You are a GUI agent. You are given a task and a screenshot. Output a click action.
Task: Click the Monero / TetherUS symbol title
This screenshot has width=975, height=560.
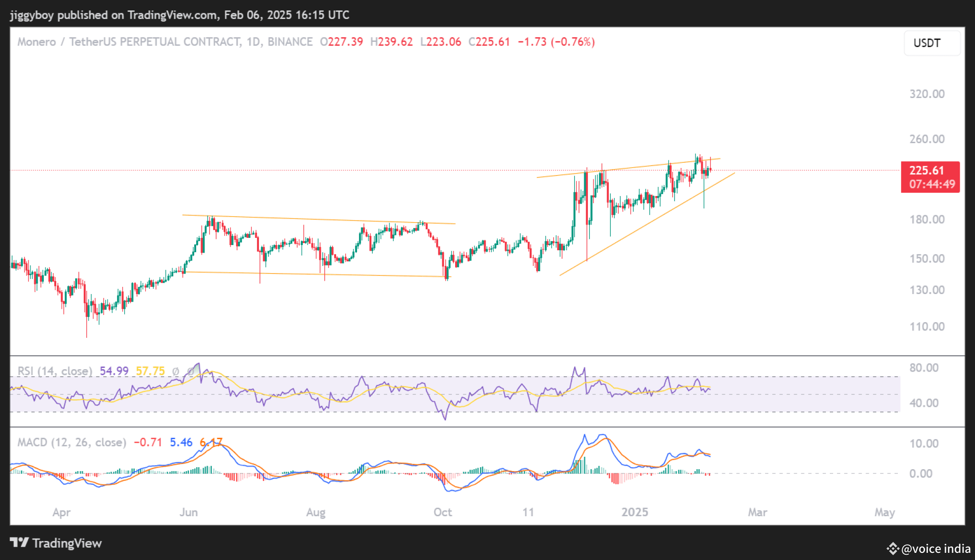(x=129, y=42)
